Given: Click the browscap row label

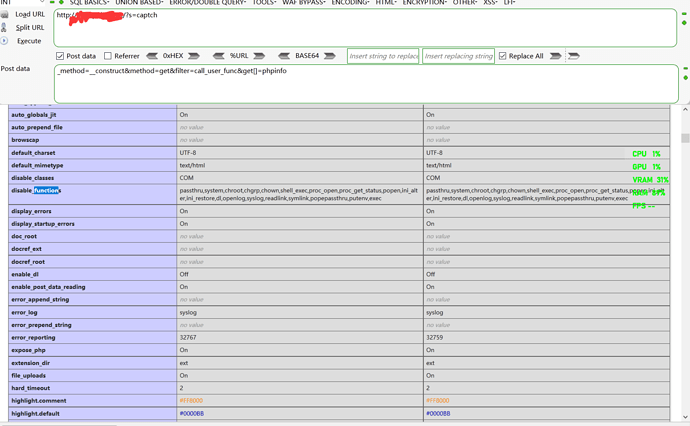Looking at the screenshot, I should pyautogui.click(x=25, y=140).
